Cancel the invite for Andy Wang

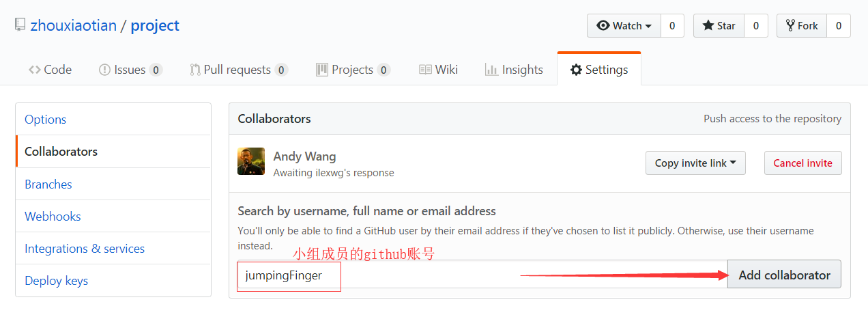(802, 163)
